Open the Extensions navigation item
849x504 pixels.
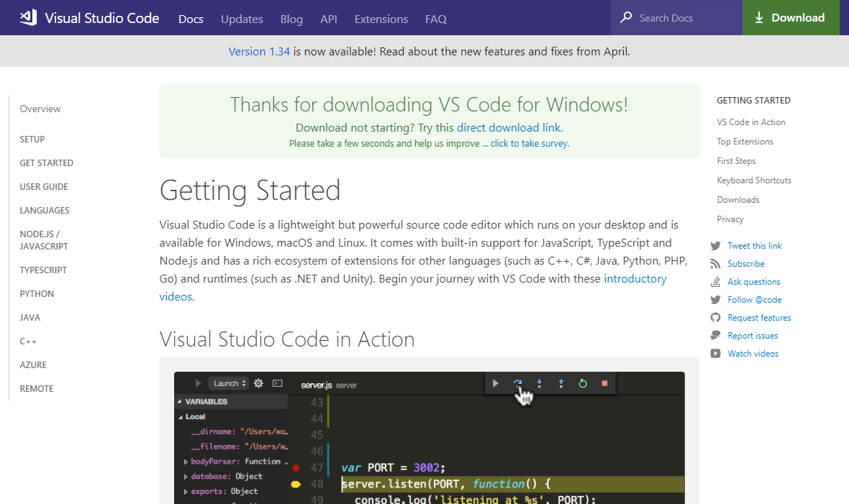(381, 19)
